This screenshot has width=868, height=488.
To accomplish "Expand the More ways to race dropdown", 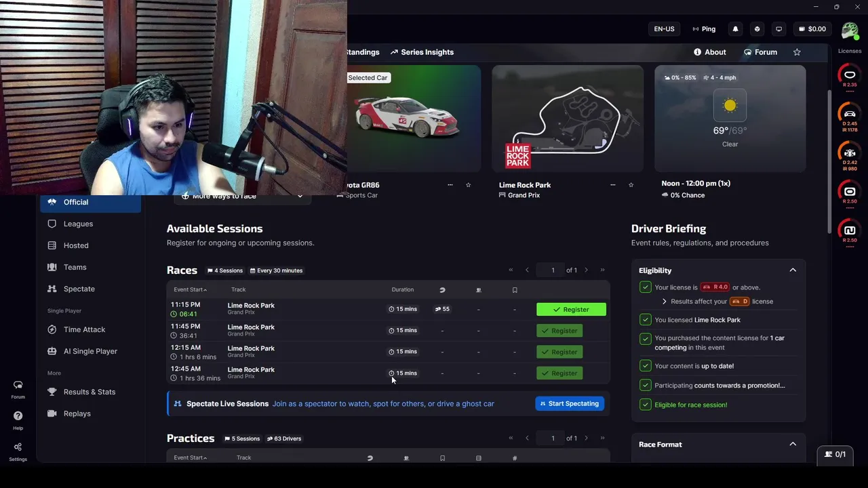I will [x=242, y=196].
